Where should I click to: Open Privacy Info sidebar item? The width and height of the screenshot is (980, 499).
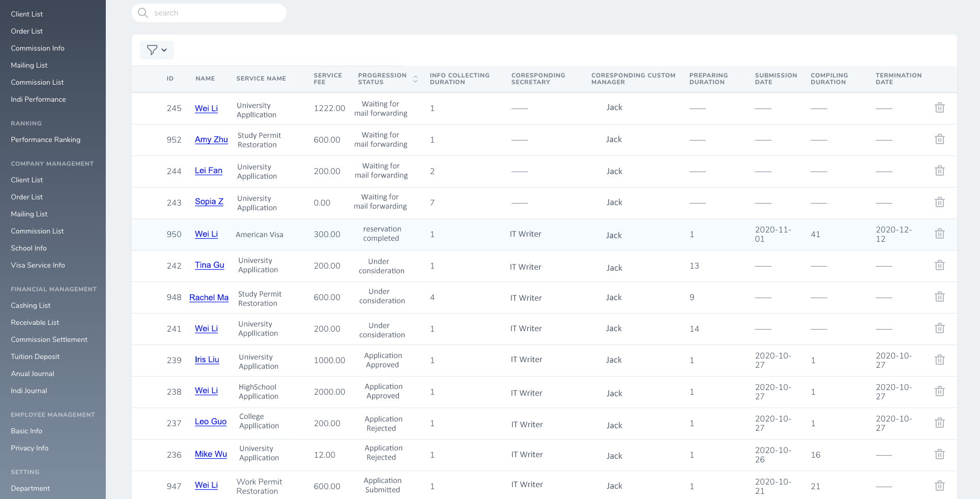pyautogui.click(x=29, y=448)
